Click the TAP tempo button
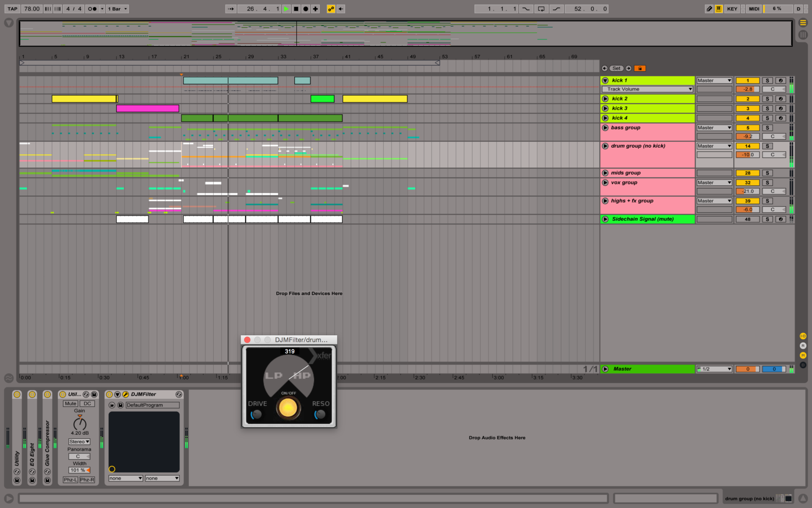Viewport: 812px width, 508px height. (12, 8)
